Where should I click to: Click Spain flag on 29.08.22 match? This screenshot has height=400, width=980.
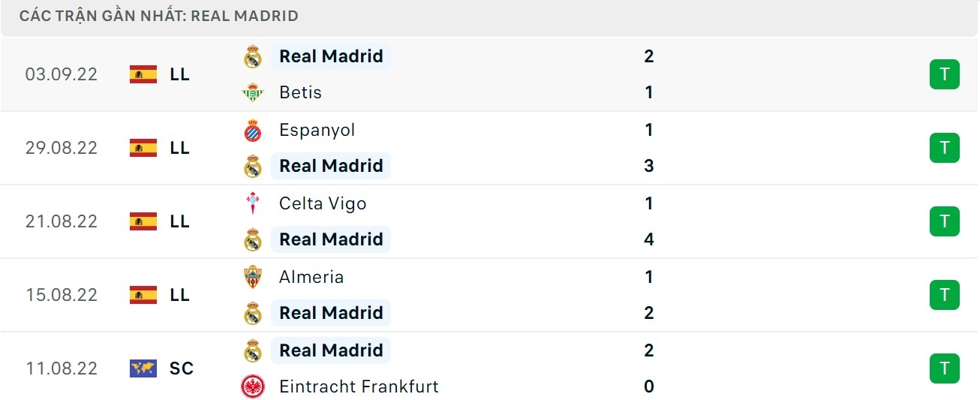(143, 148)
